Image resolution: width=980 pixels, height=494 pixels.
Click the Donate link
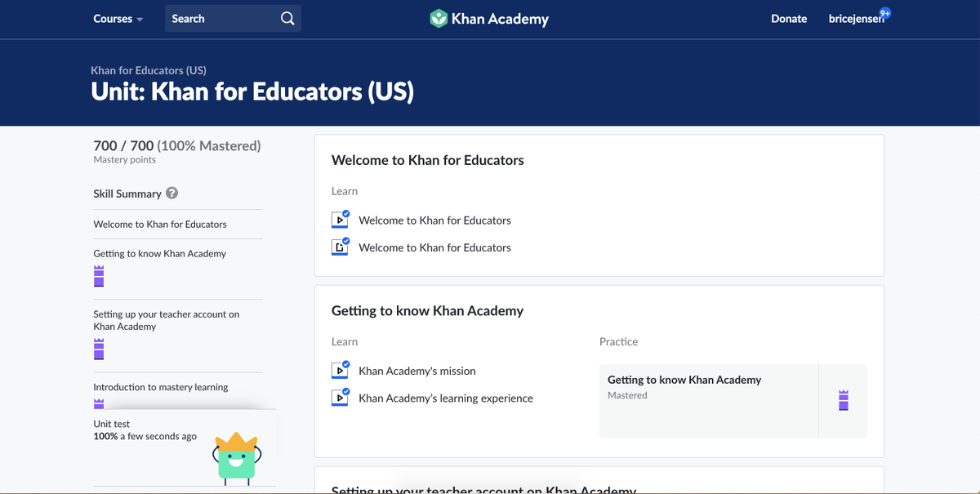(789, 19)
